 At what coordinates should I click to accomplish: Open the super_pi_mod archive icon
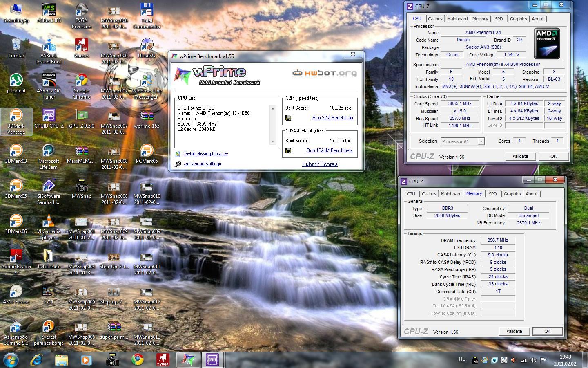click(x=114, y=330)
